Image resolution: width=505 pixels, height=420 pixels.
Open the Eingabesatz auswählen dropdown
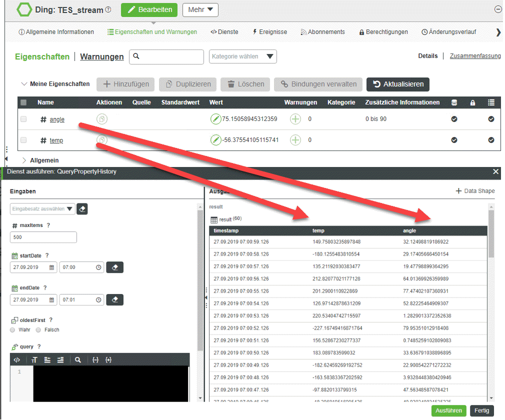42,208
